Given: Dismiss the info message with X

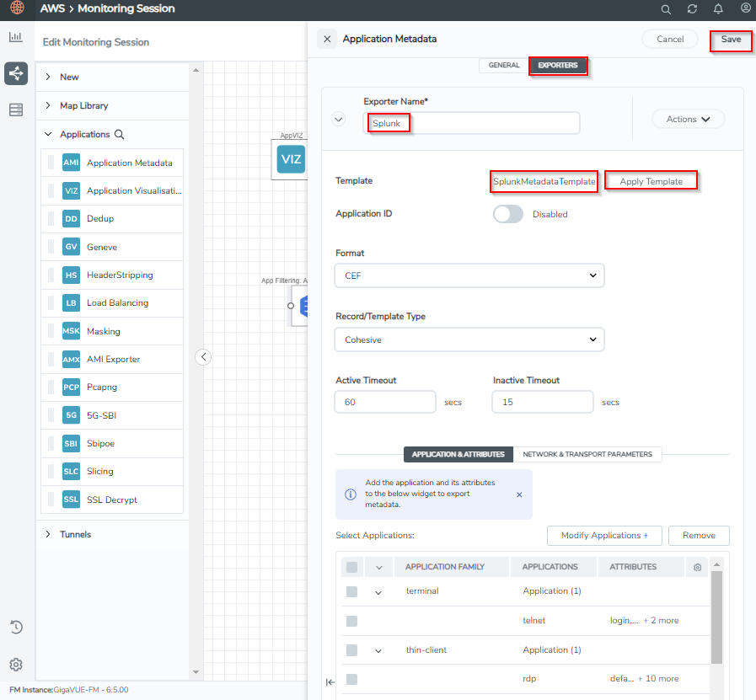Looking at the screenshot, I should click(519, 494).
